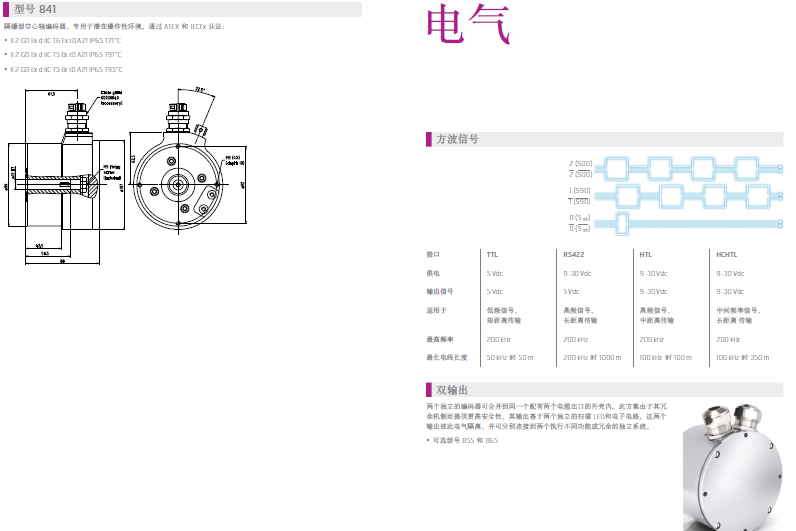Click the magenta marker beside 方波信号

(430, 139)
